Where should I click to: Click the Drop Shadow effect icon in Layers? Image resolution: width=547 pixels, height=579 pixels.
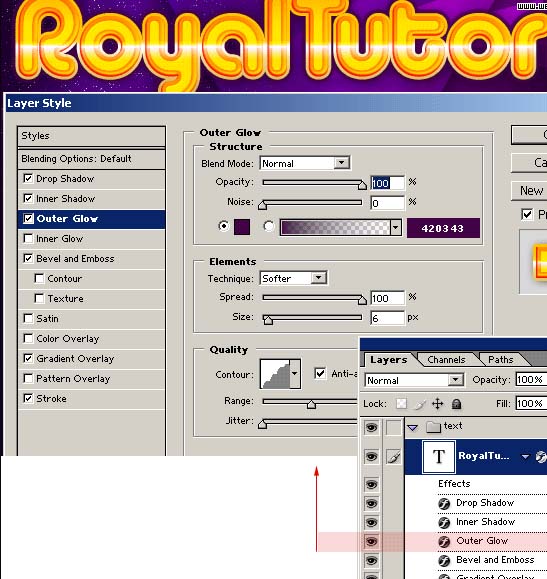click(x=444, y=504)
